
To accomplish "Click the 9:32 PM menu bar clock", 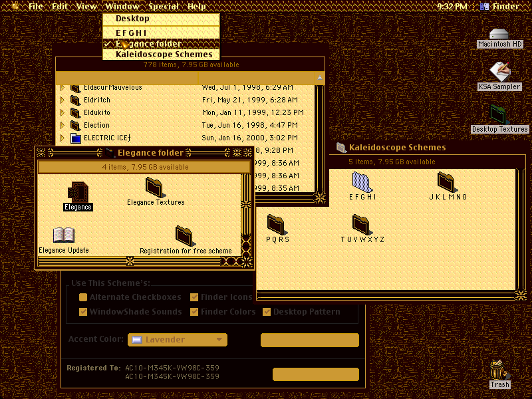I will pos(452,7).
